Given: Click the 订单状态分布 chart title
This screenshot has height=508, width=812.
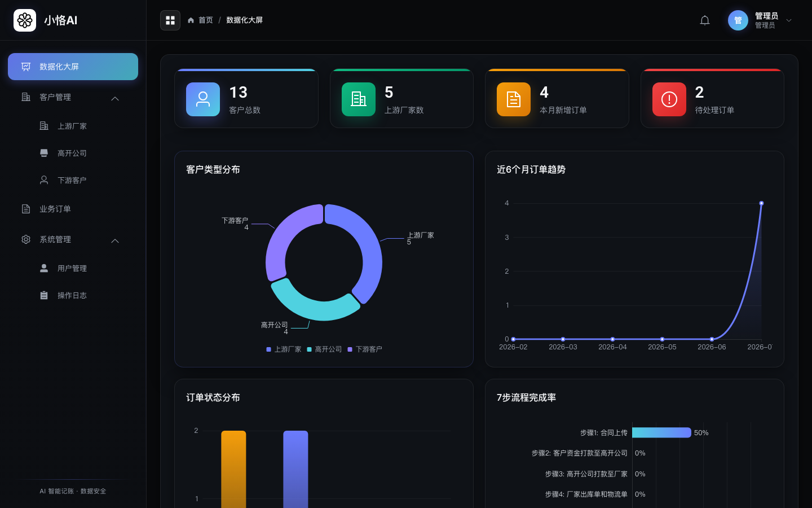Looking at the screenshot, I should pyautogui.click(x=213, y=397).
